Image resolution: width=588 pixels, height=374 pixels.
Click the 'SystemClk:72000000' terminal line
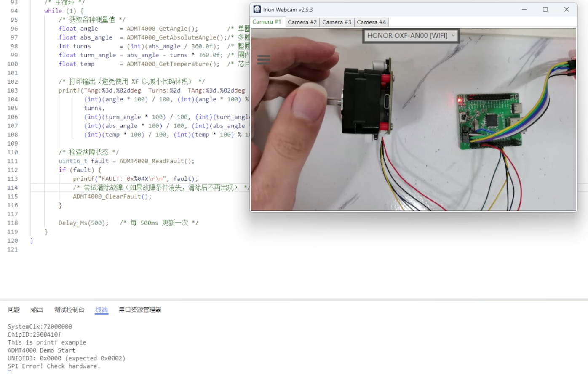[x=40, y=326]
